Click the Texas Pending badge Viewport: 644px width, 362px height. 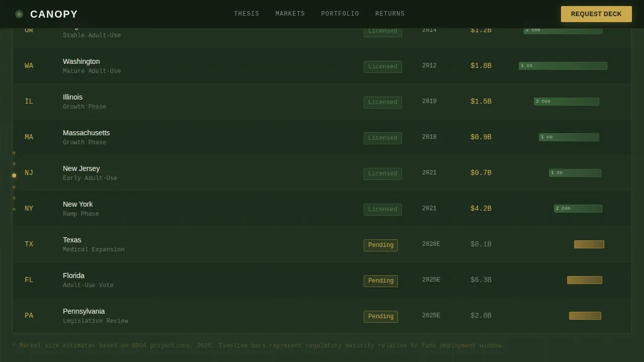(381, 245)
